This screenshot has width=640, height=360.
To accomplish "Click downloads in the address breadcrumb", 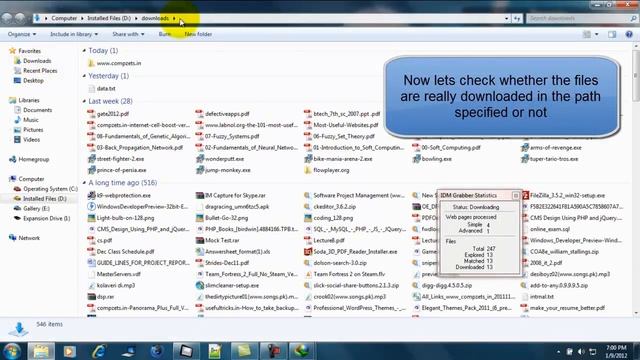I will (x=155, y=18).
